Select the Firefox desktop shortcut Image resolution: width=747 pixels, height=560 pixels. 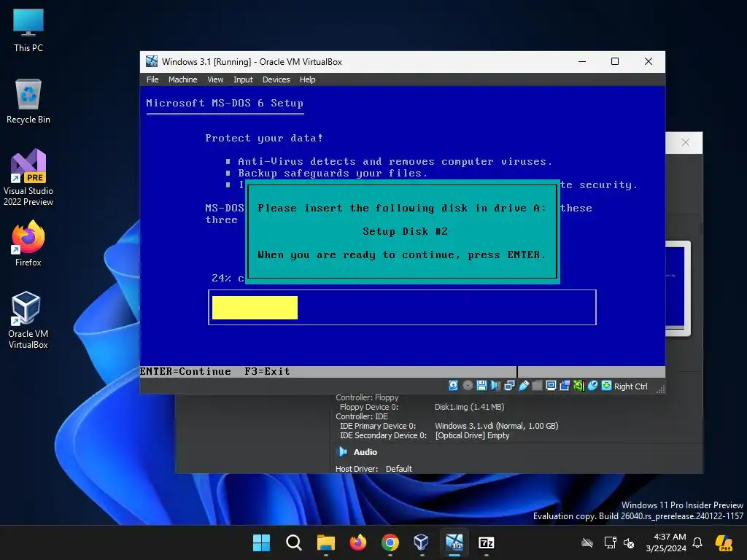pos(28,244)
